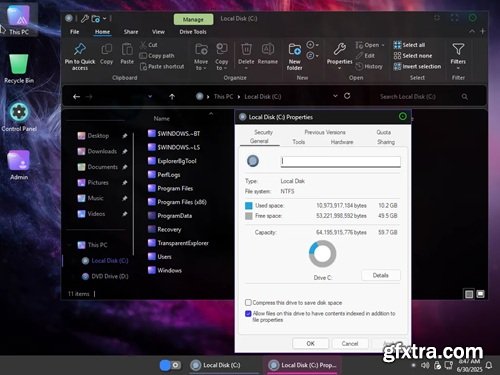Switch to the View ribbon tab
The width and height of the screenshot is (500, 375).
[158, 32]
